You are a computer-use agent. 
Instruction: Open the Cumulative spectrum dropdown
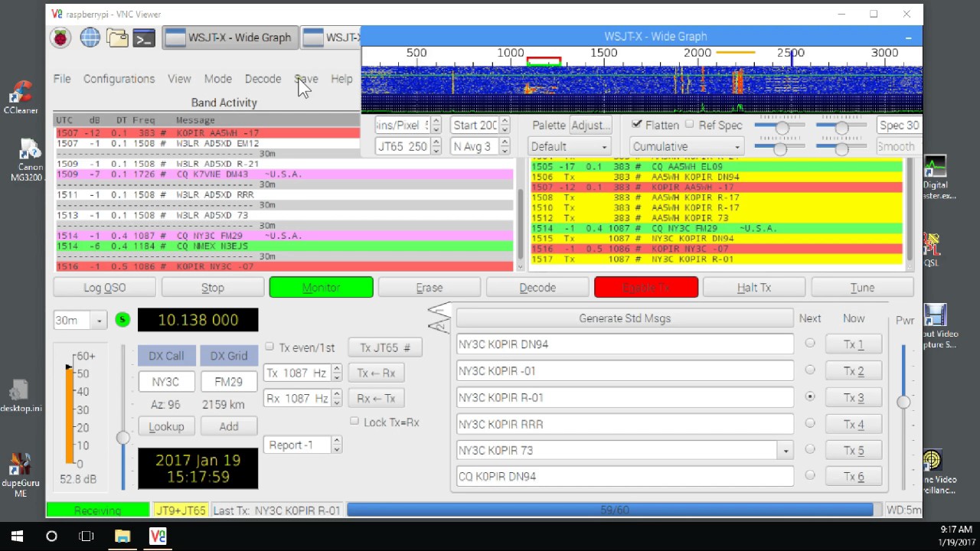(x=687, y=146)
